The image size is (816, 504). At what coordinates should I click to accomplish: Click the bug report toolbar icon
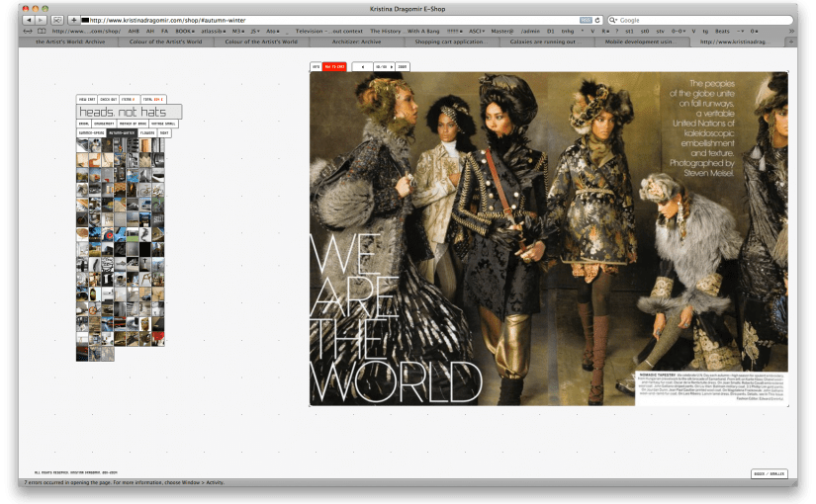pos(57,20)
